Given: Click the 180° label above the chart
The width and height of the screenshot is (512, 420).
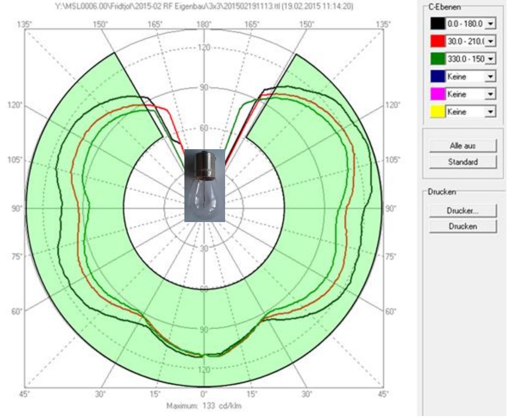Looking at the screenshot, I should click(x=204, y=25).
